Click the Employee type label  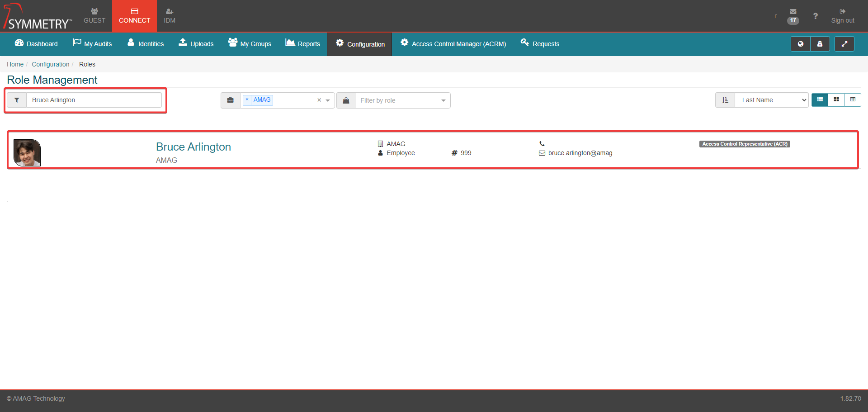(401, 153)
